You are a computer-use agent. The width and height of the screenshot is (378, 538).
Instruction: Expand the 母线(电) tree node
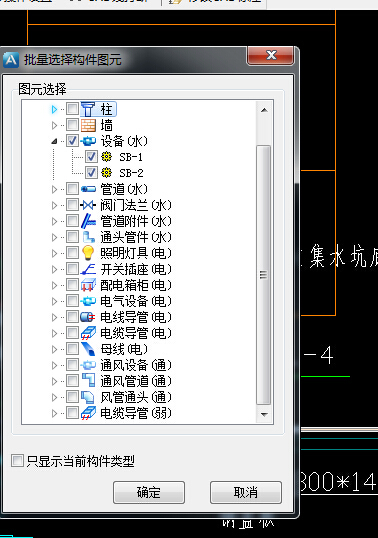[x=54, y=349]
